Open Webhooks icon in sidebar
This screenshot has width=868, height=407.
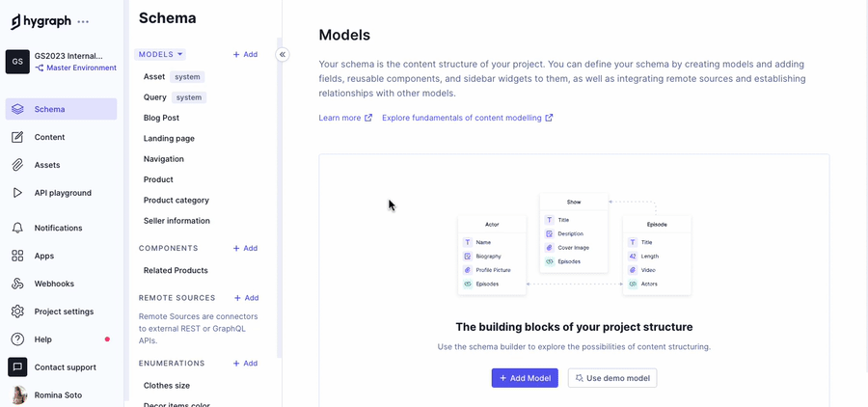(x=17, y=284)
